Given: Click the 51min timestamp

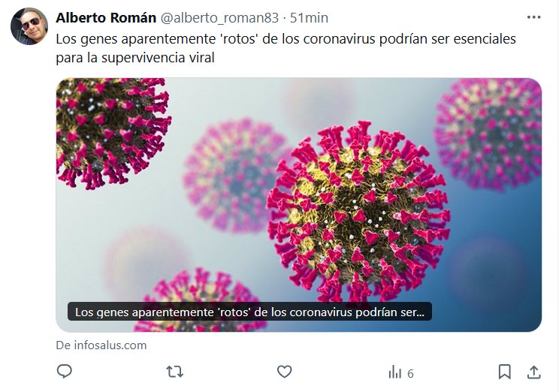Looking at the screenshot, I should pos(309,18).
